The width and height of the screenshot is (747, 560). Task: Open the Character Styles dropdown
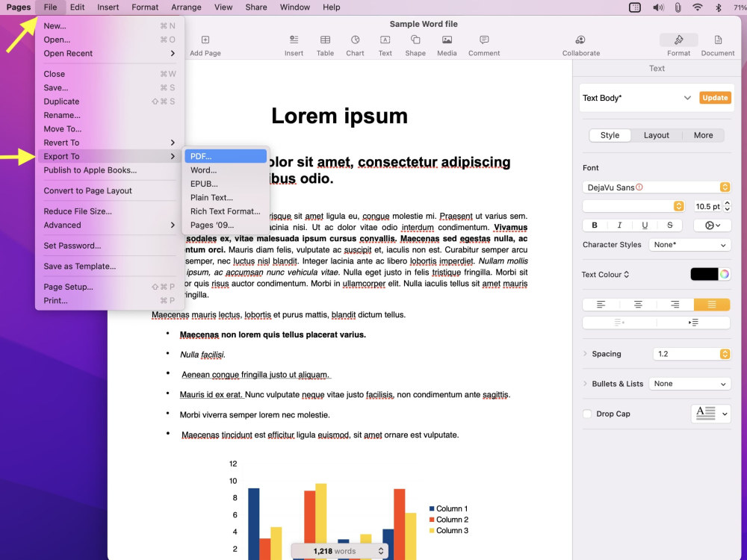689,245
